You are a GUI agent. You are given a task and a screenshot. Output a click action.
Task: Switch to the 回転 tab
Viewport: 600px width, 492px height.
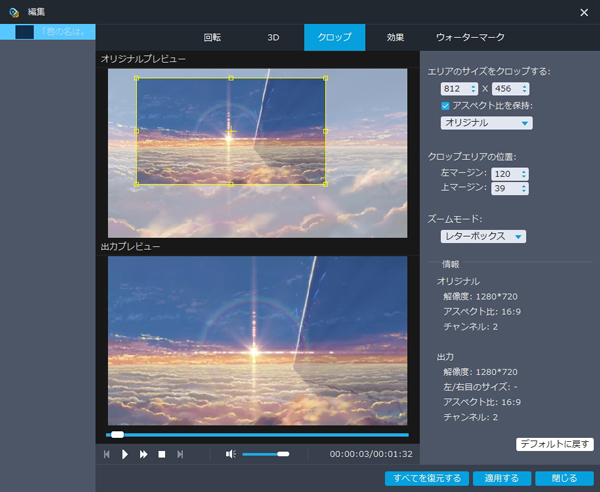pyautogui.click(x=212, y=37)
